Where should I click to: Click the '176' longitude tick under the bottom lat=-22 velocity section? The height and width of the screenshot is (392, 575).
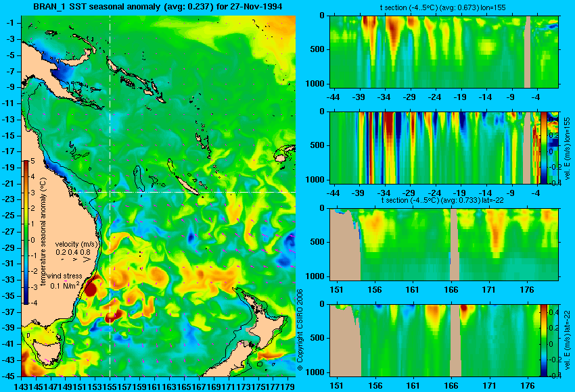528,386
